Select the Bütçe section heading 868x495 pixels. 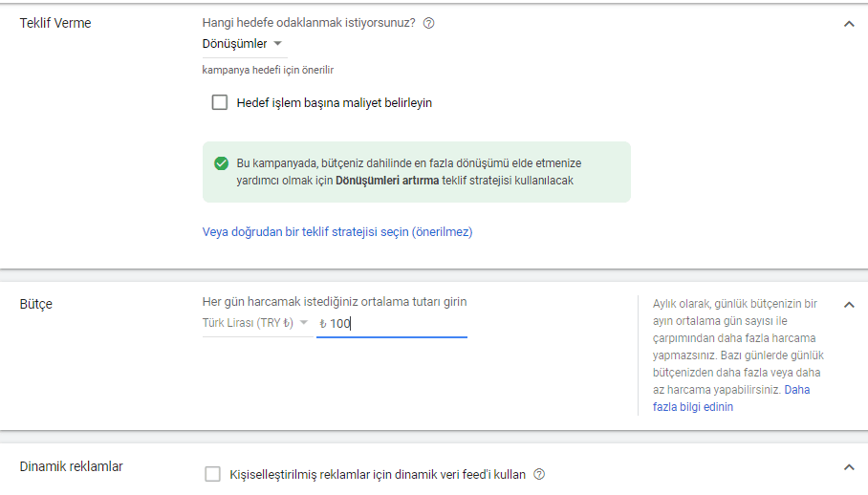click(36, 304)
